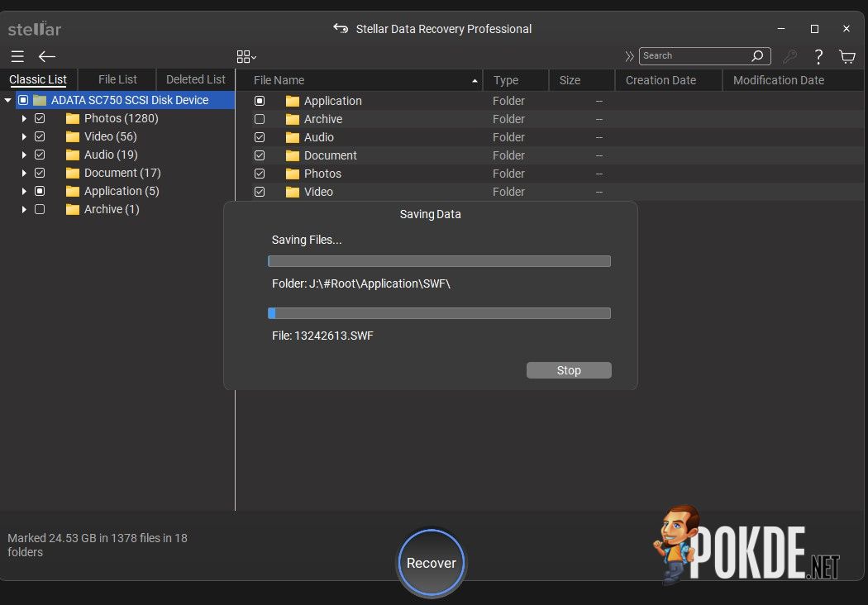
Task: Expand the Application (5) tree node
Action: click(24, 192)
